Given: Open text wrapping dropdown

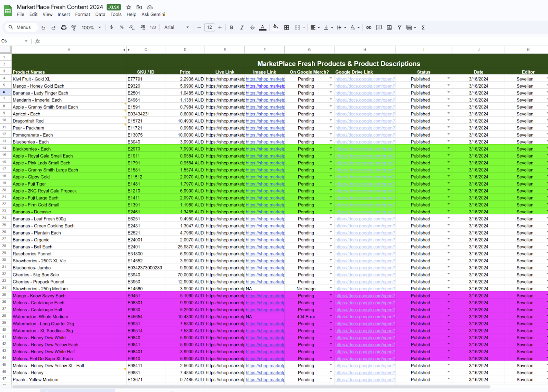Looking at the screenshot, I should click(x=341, y=27).
